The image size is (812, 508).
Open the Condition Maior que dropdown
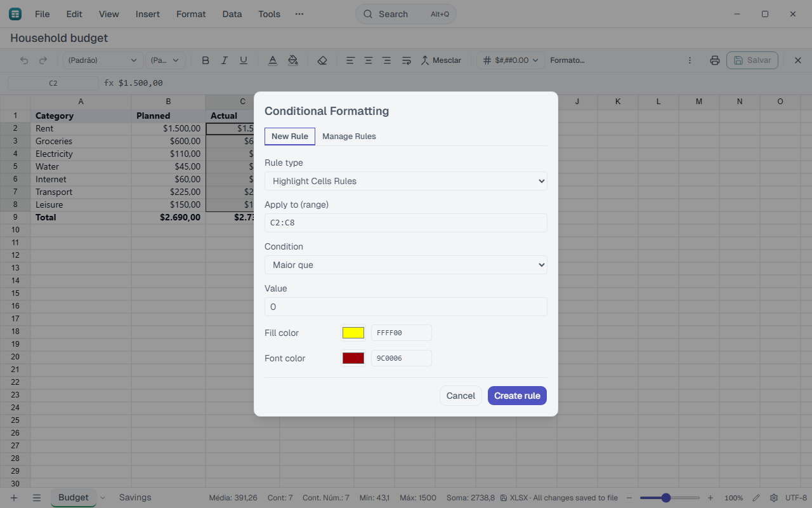point(406,265)
